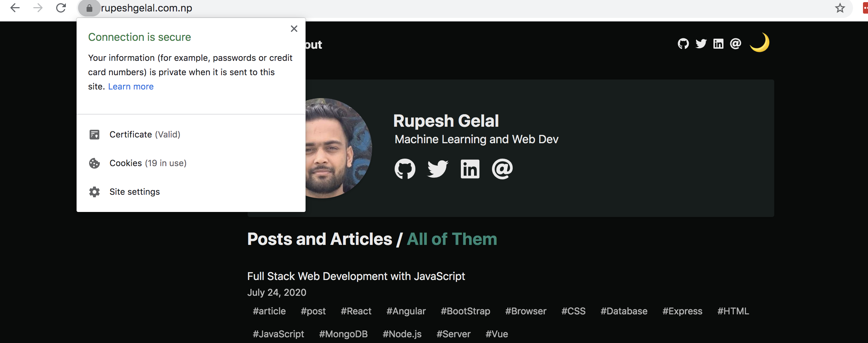Open Site settings from the popup
This screenshot has width=868, height=343.
[135, 192]
